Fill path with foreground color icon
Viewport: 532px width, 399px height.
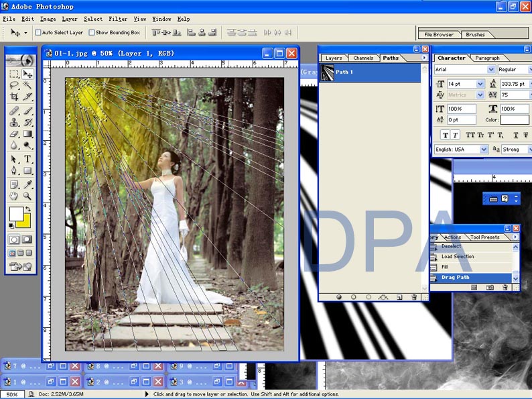[x=338, y=297]
